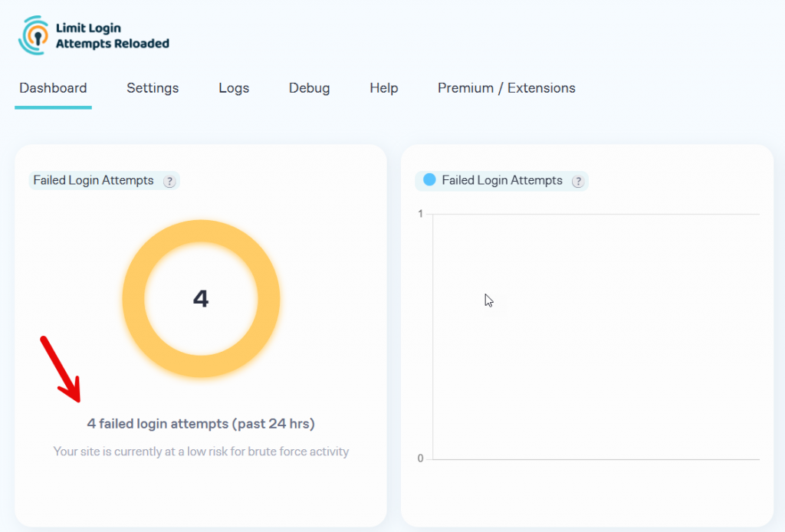Click the Failed Login Attempts card title label

(x=94, y=180)
